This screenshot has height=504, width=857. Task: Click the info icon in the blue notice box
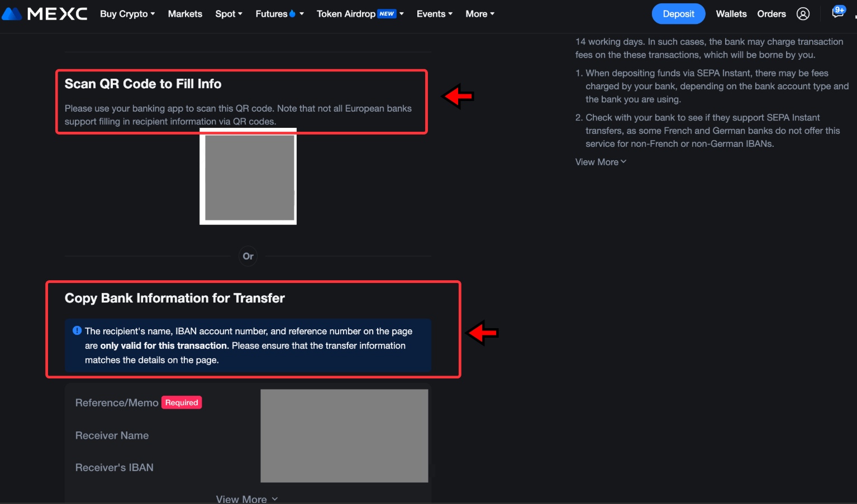click(x=77, y=330)
